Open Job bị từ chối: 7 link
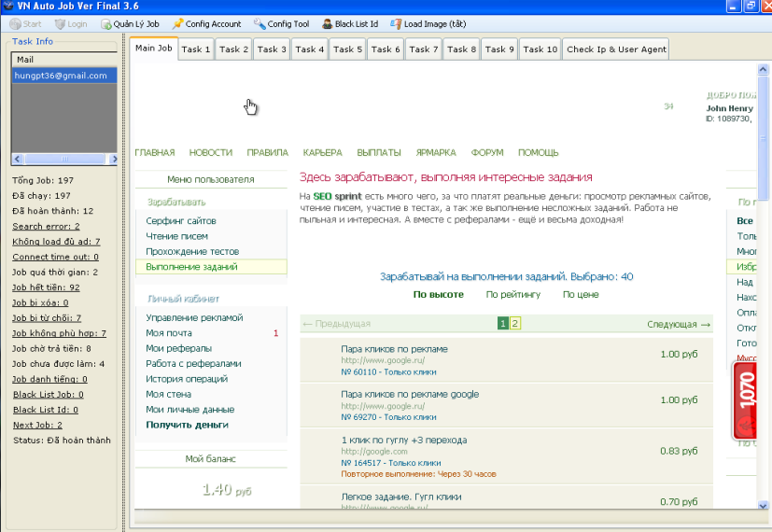The image size is (772, 532). tap(47, 318)
